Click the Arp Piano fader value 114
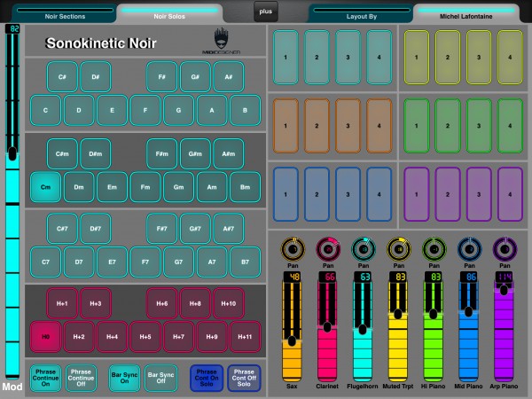 click(504, 277)
